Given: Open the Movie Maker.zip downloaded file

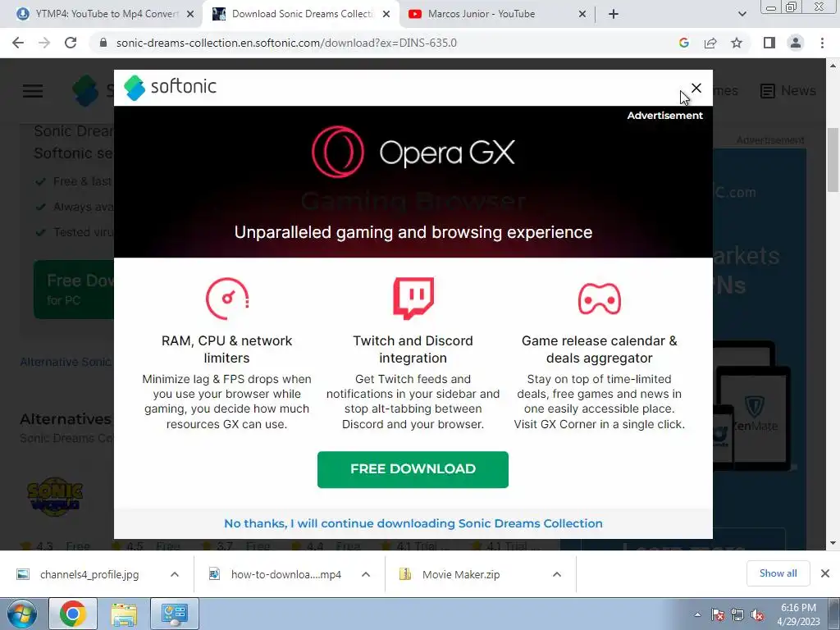Looking at the screenshot, I should coord(450,574).
